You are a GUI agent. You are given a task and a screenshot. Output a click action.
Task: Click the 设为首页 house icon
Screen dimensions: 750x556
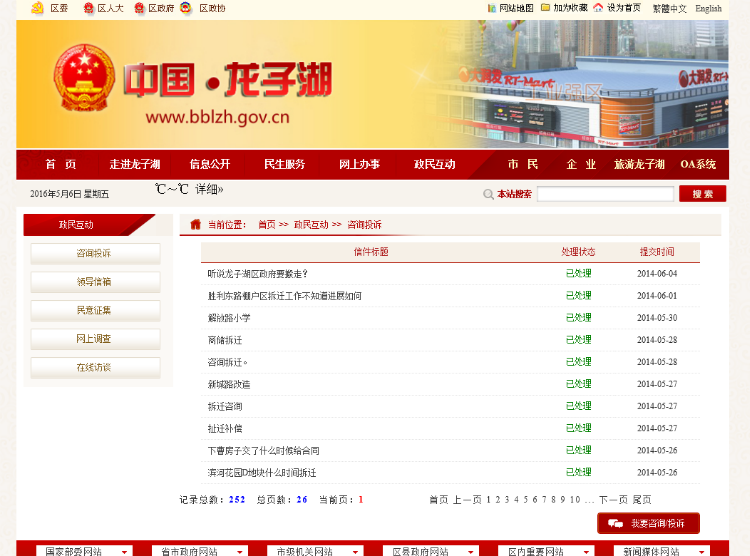(598, 8)
